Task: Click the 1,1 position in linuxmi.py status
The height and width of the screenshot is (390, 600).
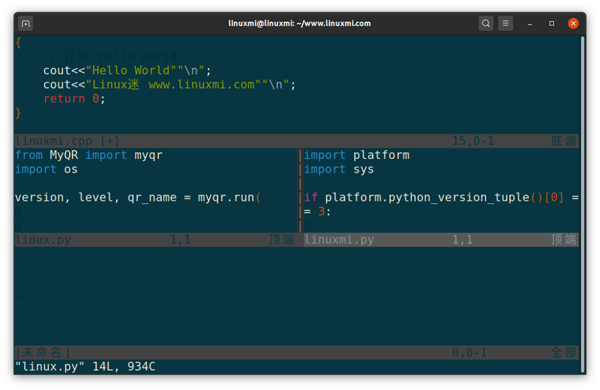Action: coord(462,240)
